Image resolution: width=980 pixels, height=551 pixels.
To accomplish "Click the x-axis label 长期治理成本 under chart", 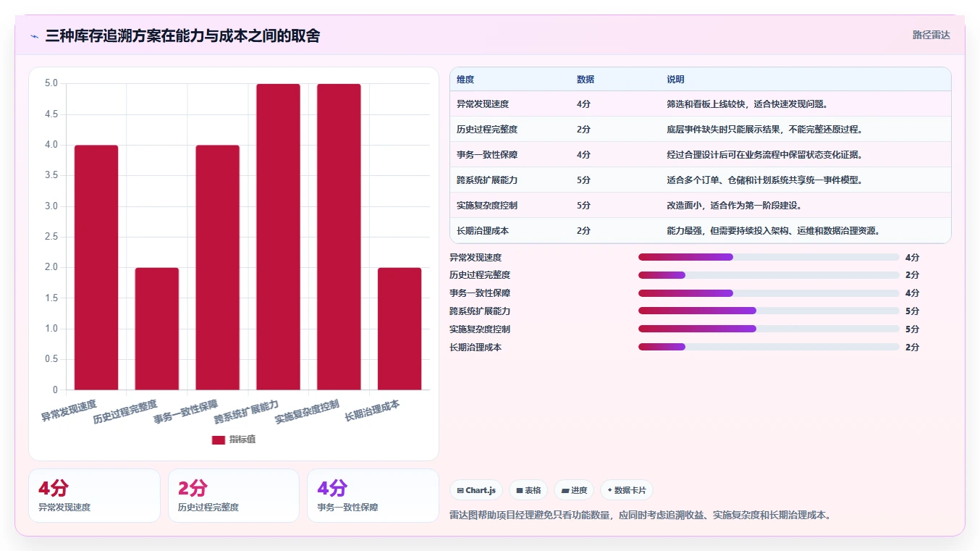I will point(372,411).
